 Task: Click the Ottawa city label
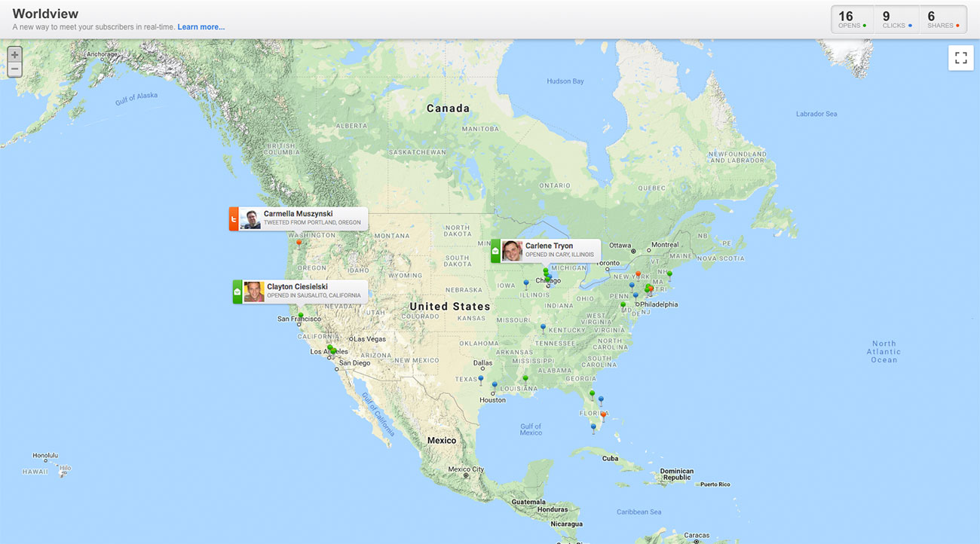point(620,246)
